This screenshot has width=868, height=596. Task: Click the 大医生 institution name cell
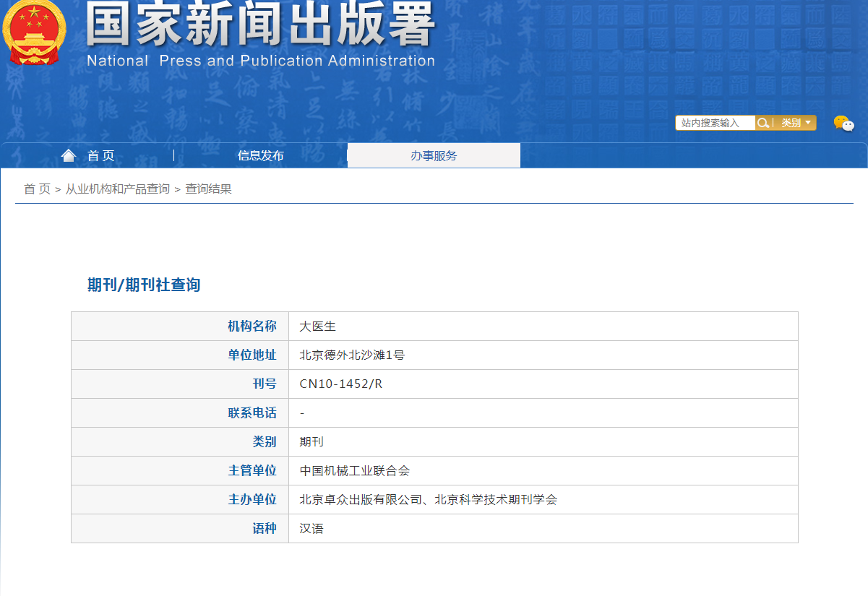pyautogui.click(x=318, y=327)
